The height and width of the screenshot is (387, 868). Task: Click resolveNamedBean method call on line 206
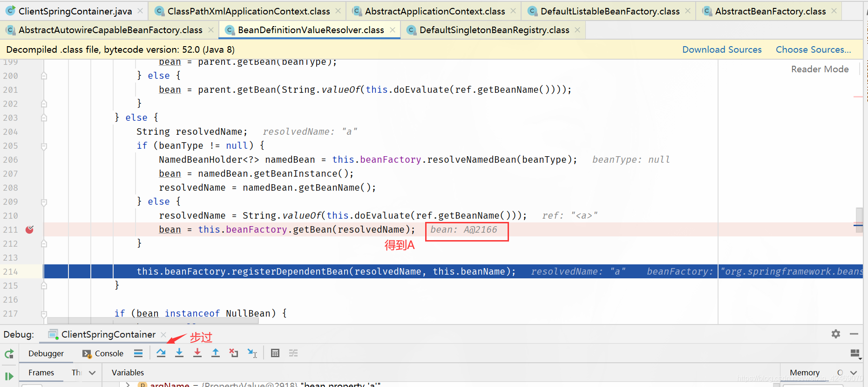(x=472, y=159)
